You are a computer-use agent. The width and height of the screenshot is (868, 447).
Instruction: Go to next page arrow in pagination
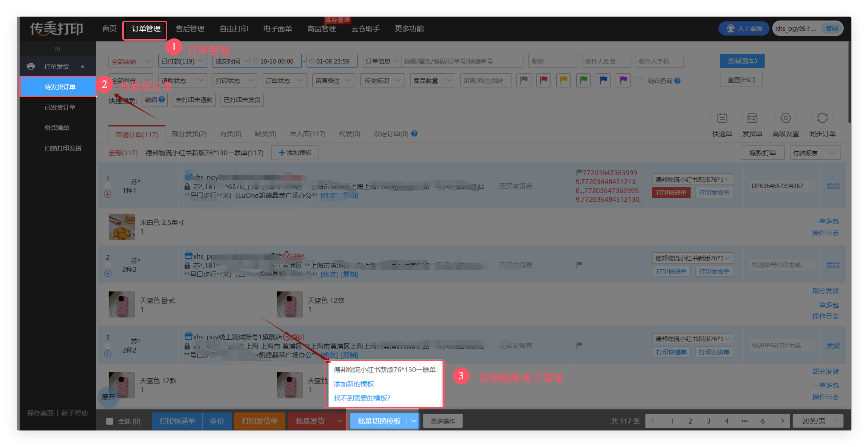tap(782, 421)
